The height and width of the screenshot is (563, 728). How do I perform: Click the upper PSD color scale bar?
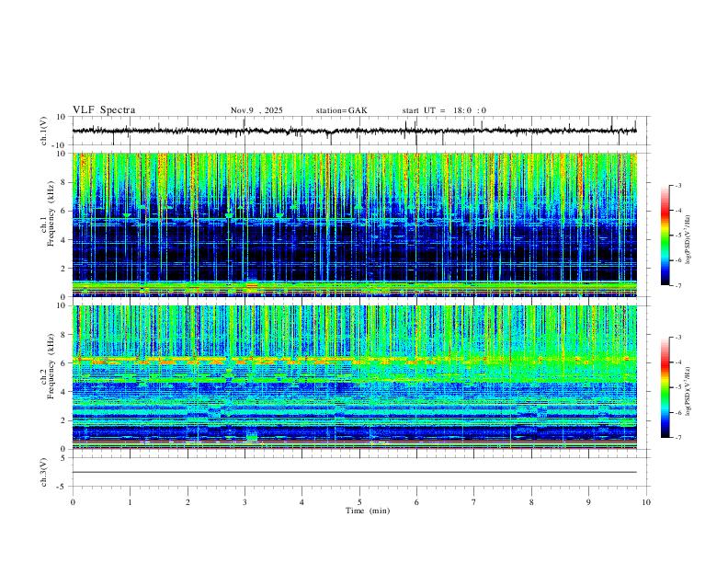(665, 236)
